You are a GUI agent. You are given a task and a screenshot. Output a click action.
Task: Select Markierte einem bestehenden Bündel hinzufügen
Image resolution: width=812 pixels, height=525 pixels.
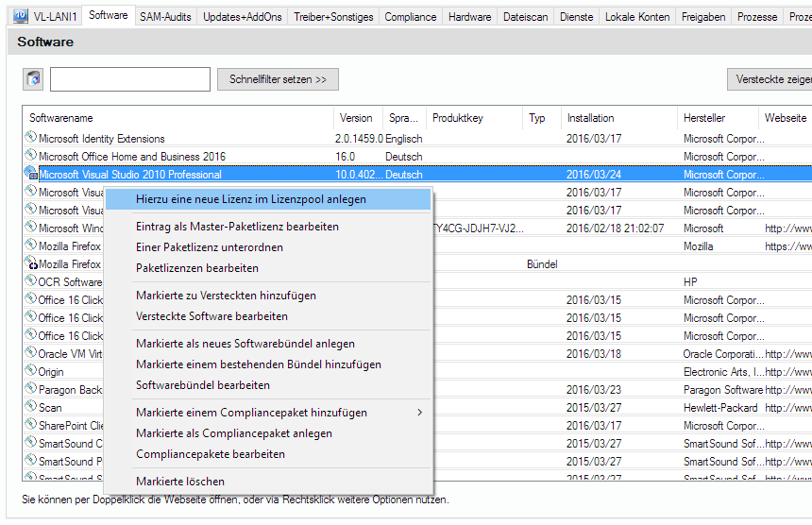(x=268, y=364)
